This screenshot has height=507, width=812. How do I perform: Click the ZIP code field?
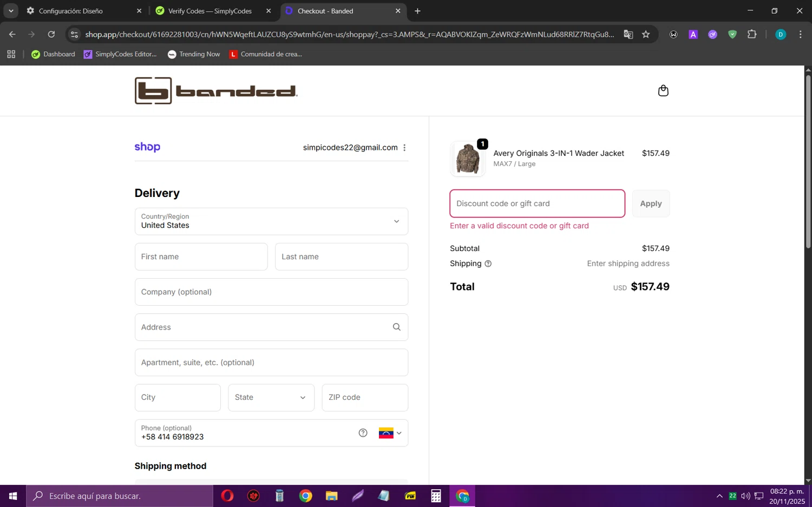tap(365, 398)
